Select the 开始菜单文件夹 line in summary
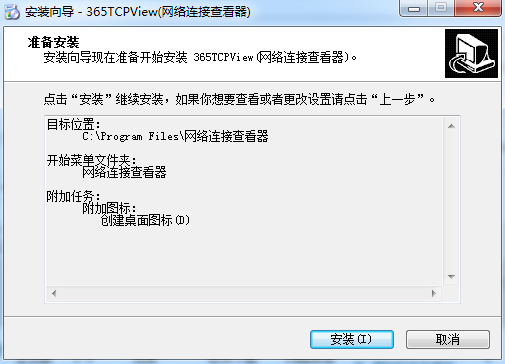The height and width of the screenshot is (364, 505). click(x=91, y=160)
